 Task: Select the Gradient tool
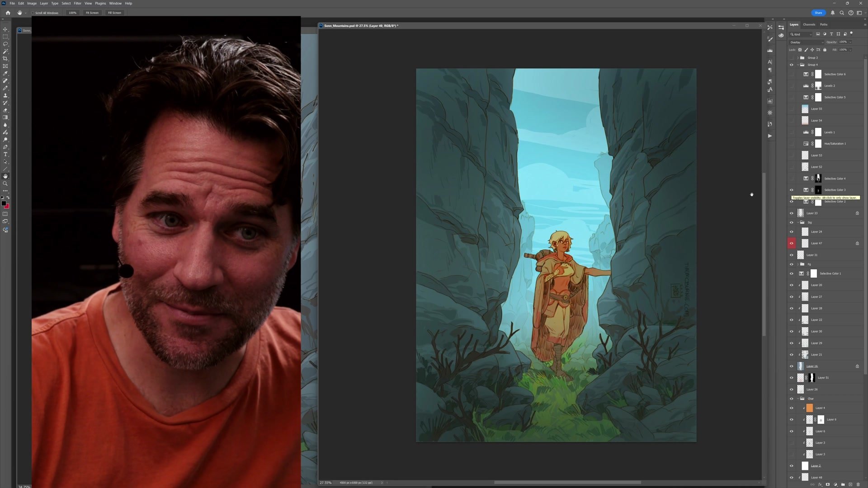point(5,117)
